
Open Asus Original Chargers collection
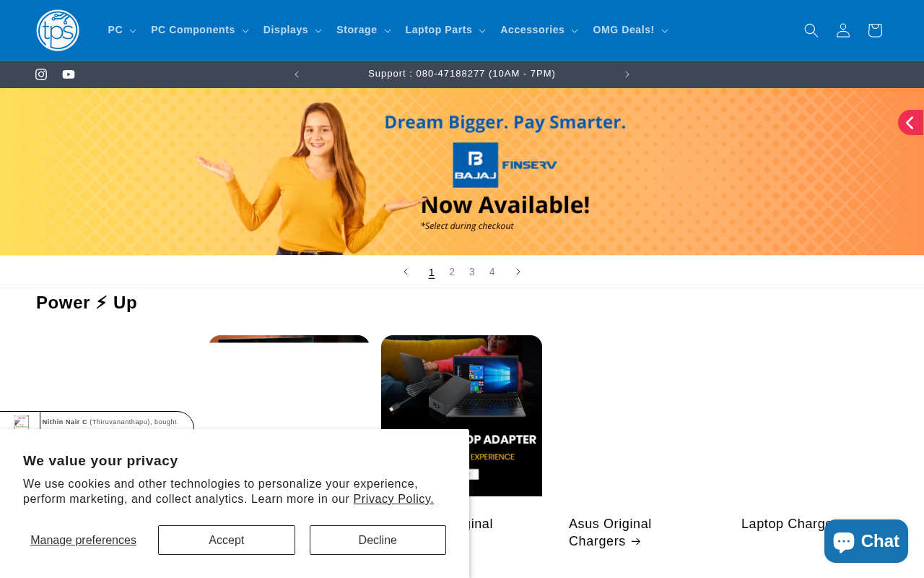click(610, 532)
